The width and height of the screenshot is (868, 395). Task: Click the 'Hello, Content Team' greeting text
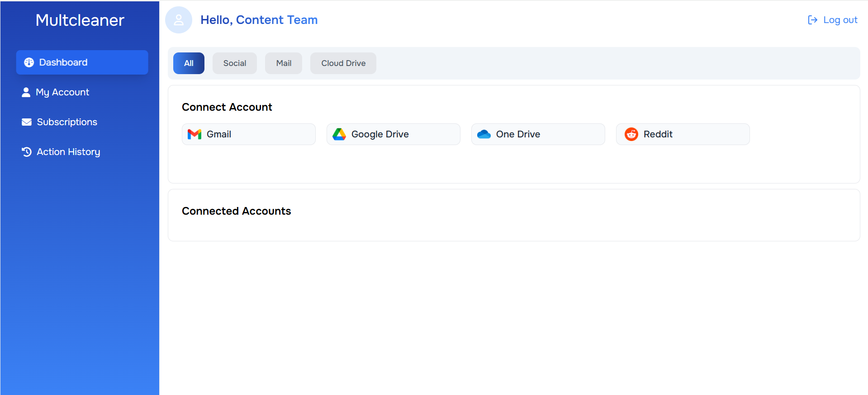point(259,20)
